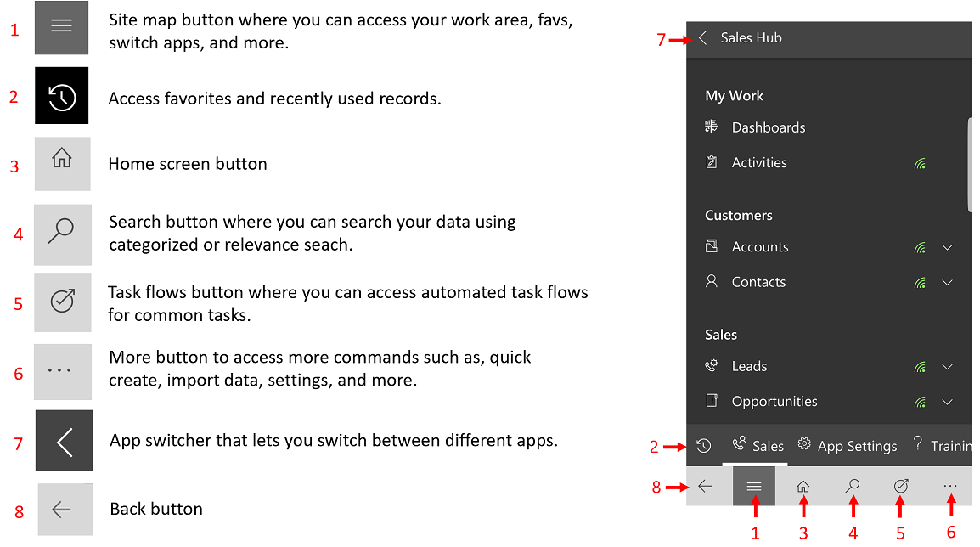The image size is (980, 547).
Task: Click the Opportunities entity icon
Action: [712, 401]
